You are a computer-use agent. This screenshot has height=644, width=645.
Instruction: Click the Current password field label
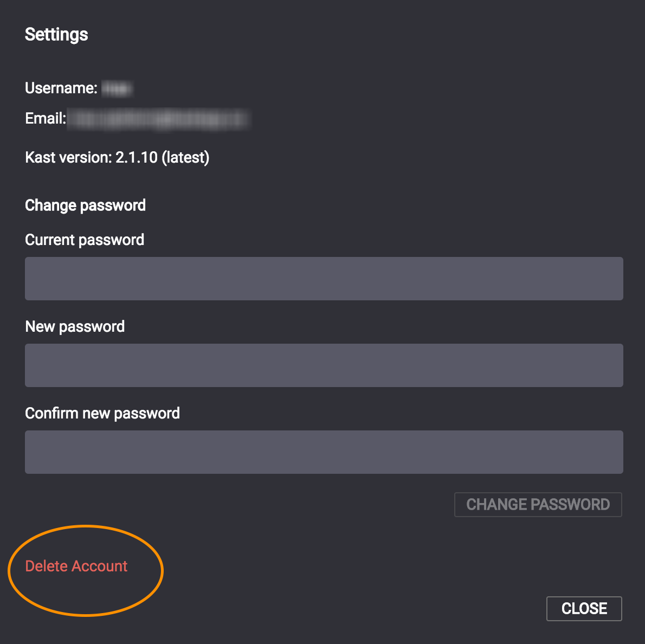[85, 240]
